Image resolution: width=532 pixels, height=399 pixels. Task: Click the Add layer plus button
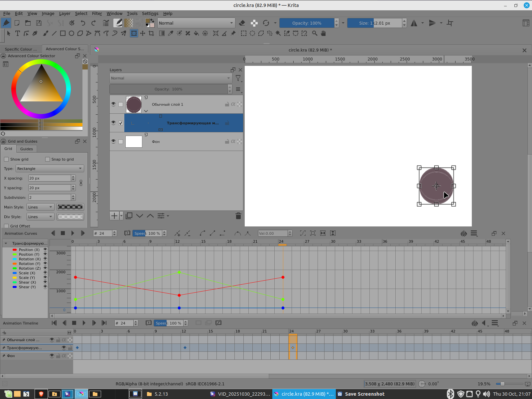(x=114, y=216)
